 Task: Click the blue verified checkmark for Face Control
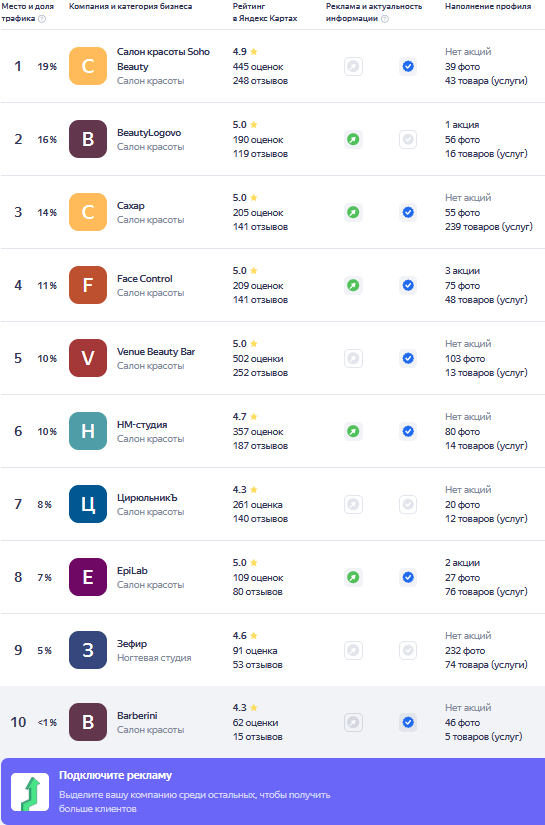click(x=408, y=285)
